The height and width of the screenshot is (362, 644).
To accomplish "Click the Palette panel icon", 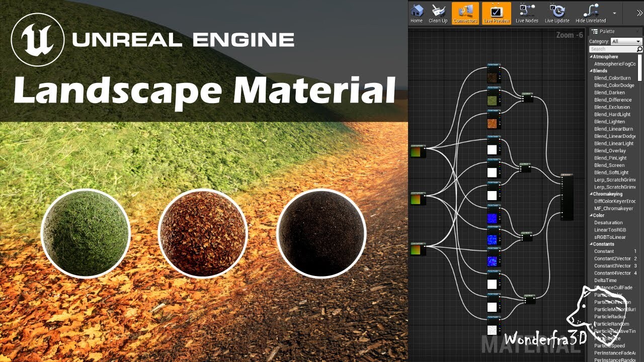I will pyautogui.click(x=594, y=31).
